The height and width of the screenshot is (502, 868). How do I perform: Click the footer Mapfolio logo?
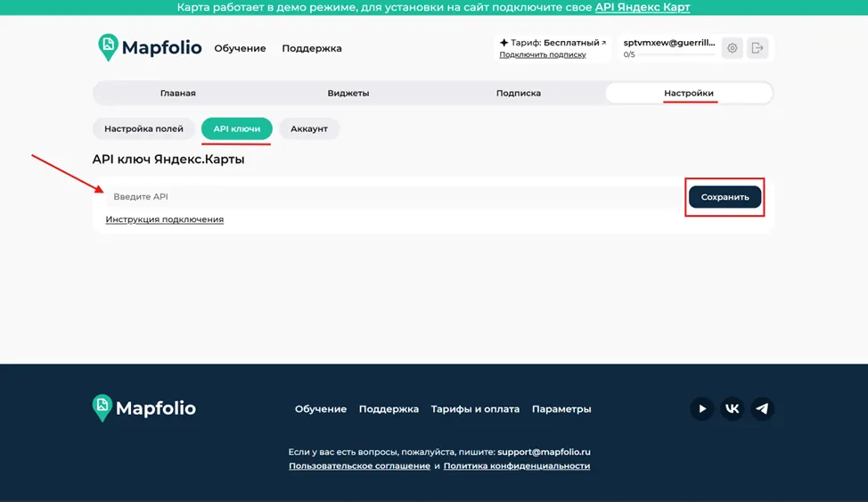(144, 407)
